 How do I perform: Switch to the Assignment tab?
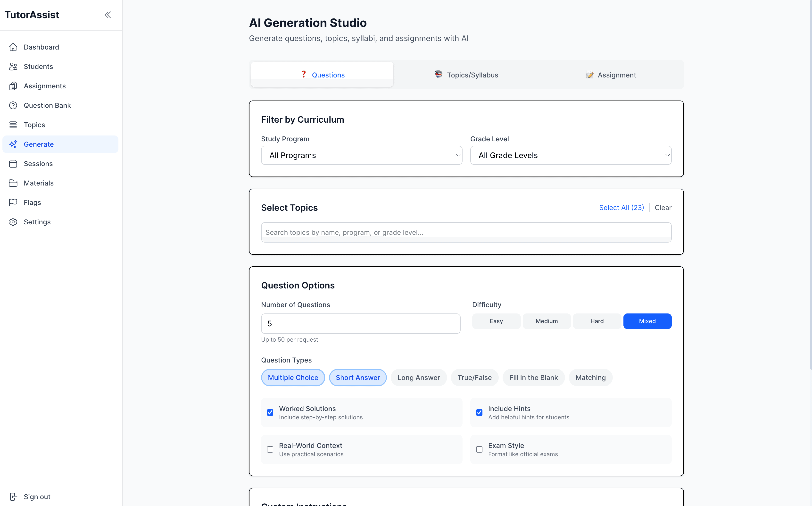[611, 75]
